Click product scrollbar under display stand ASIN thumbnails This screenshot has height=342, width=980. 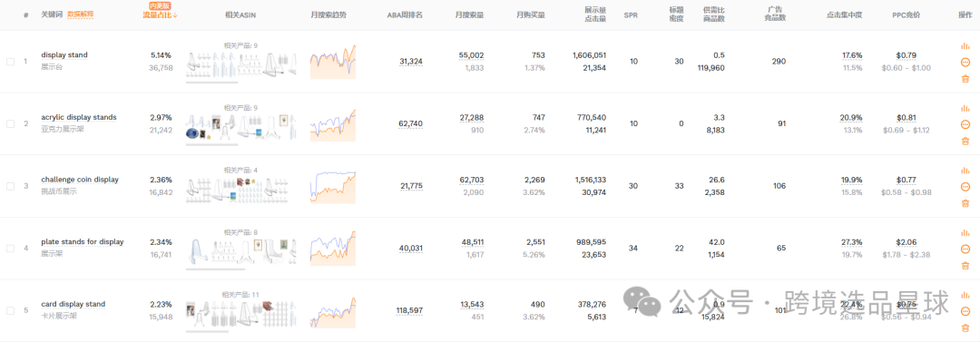coord(211,82)
